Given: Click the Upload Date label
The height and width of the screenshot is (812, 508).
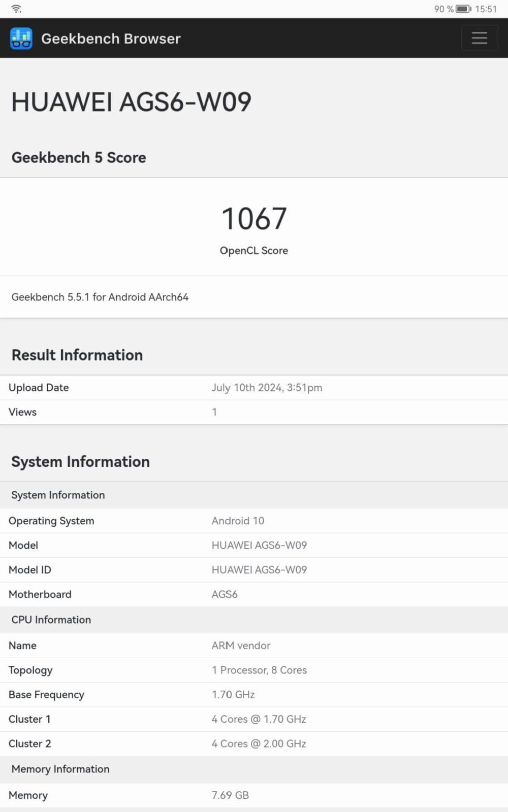Looking at the screenshot, I should tap(39, 388).
